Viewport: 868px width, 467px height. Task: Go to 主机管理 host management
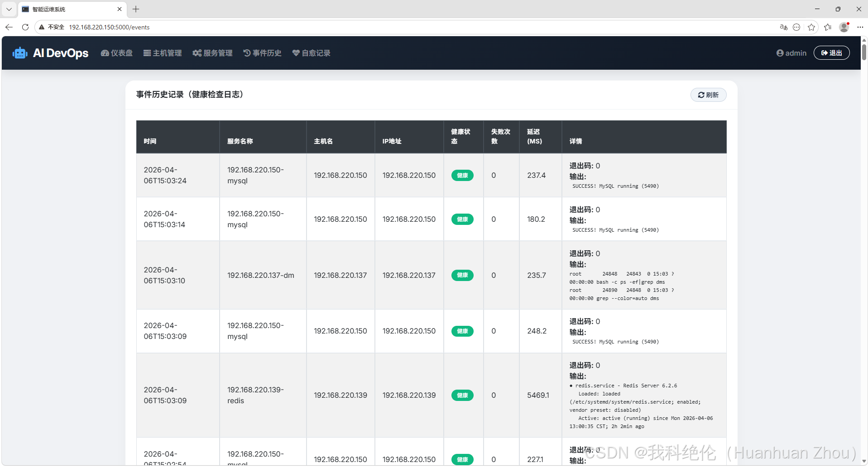163,53
